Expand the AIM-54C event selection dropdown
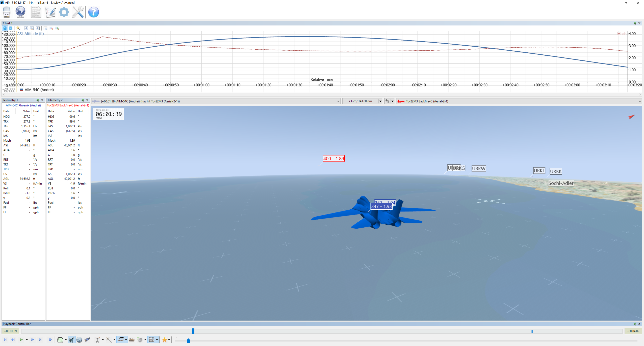The height and width of the screenshot is (346, 644). coord(338,101)
